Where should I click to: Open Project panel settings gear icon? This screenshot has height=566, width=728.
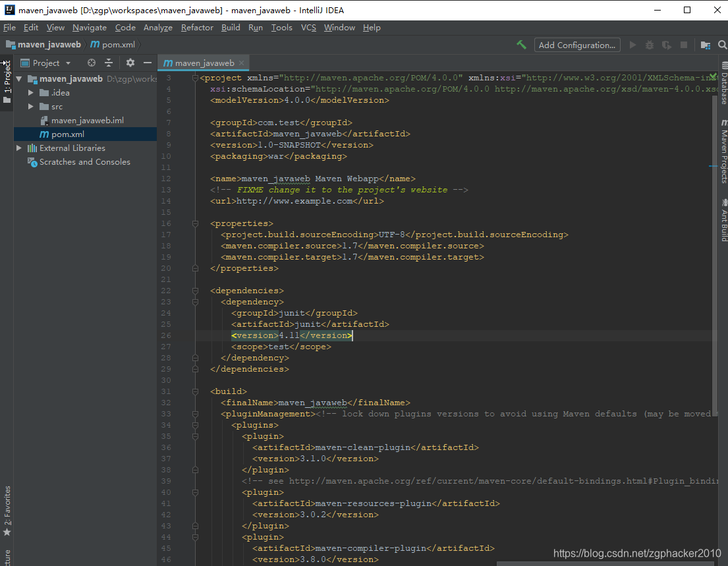(x=130, y=63)
